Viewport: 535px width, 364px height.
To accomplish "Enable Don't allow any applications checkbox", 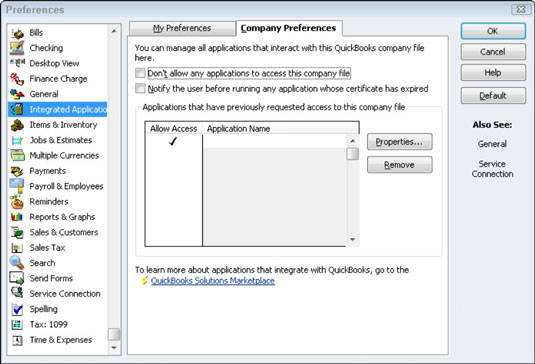I will (140, 73).
